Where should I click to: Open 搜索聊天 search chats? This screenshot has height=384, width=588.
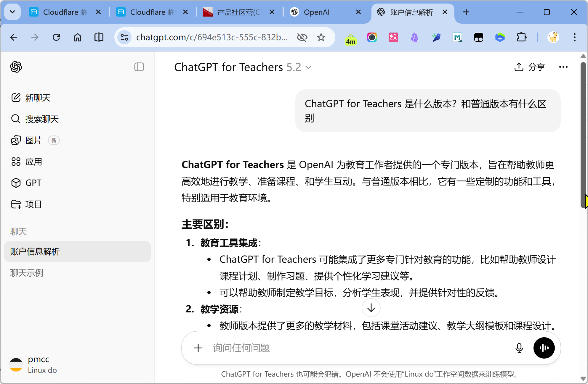[x=41, y=119]
